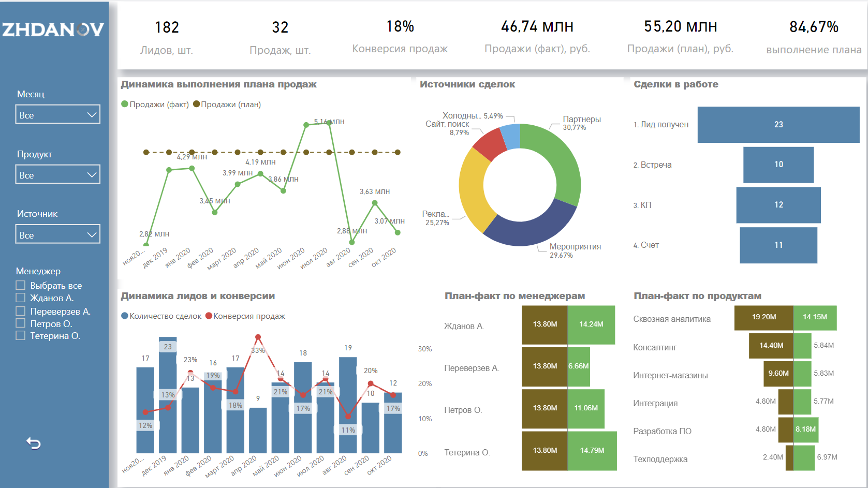Click red Конверсия продаж legend marker
Image resolution: width=868 pixels, height=488 pixels.
[209, 316]
